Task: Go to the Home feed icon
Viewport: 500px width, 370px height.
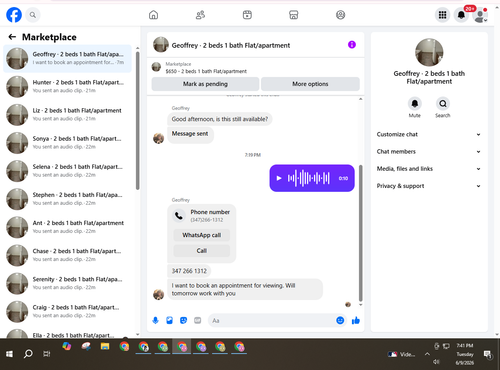Action: pos(153,15)
